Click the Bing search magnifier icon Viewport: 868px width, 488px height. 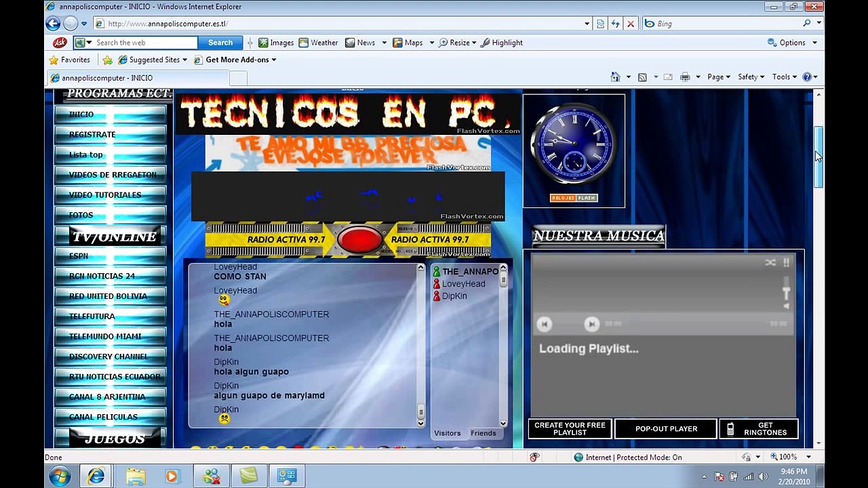tap(806, 24)
